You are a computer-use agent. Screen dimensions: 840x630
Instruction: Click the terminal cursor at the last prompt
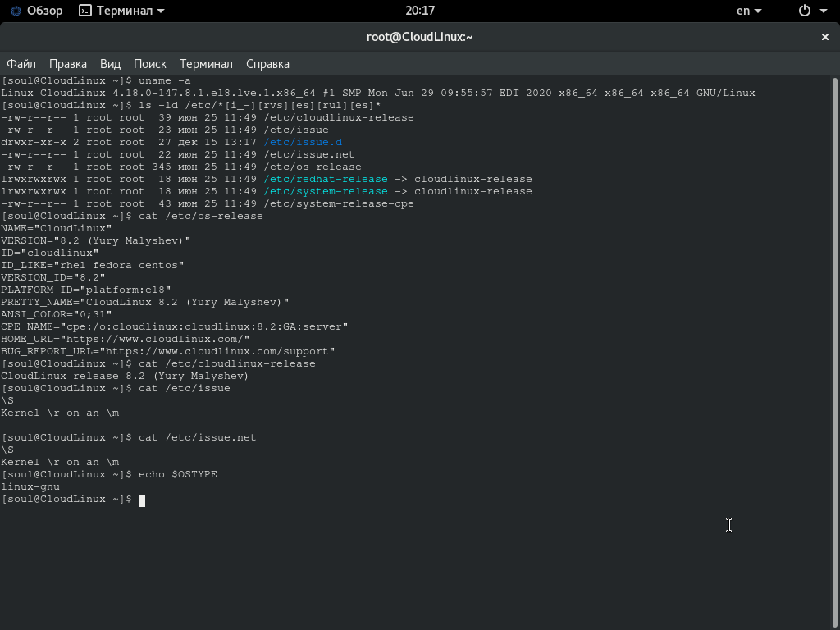142,500
